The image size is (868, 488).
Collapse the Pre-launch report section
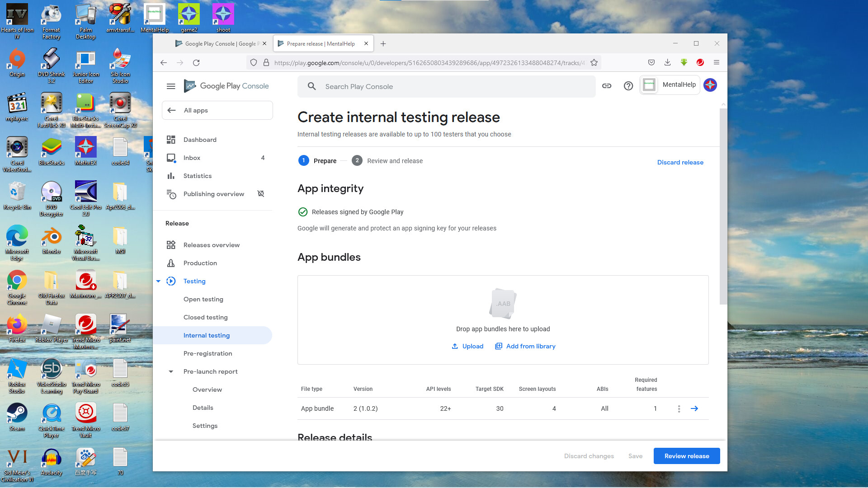pos(171,371)
